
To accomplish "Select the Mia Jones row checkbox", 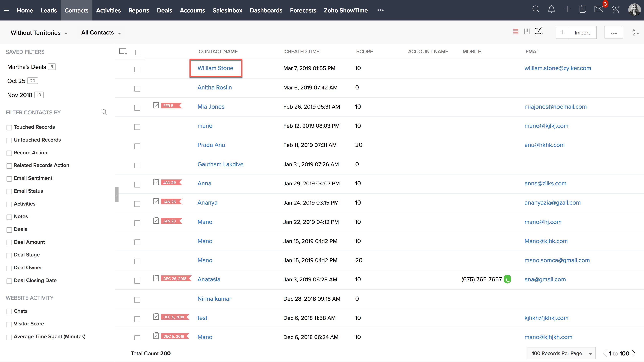I will pos(137,108).
